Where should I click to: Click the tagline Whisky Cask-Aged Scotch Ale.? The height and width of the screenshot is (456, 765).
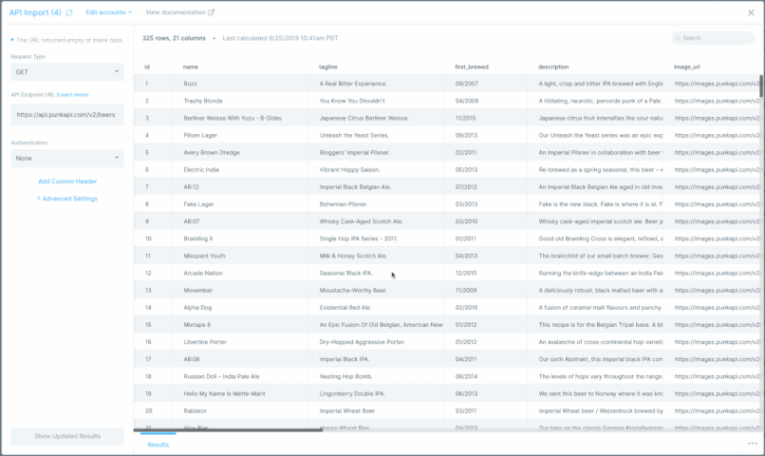pos(361,221)
